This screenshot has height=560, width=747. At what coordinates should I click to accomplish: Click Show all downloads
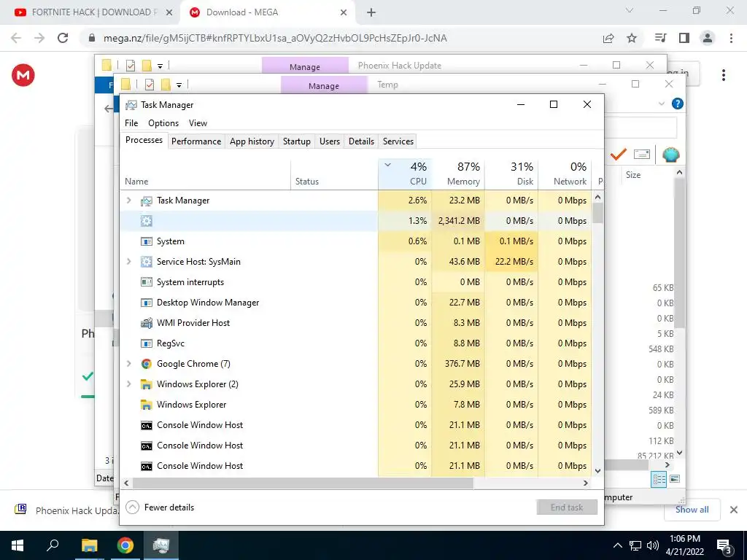pos(692,510)
